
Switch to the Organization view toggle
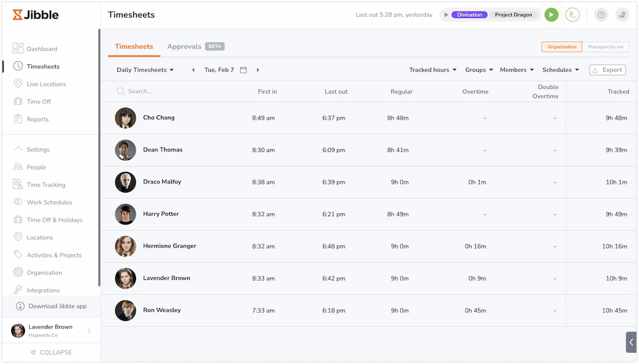pyautogui.click(x=561, y=47)
